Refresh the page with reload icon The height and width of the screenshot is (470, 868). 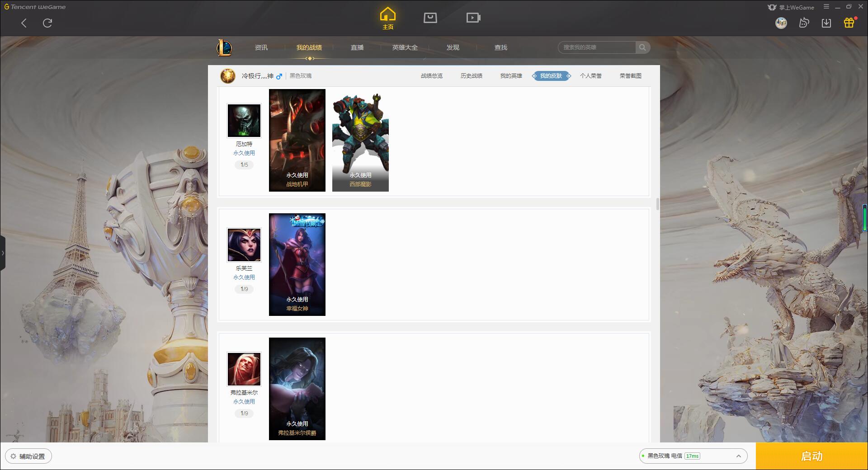pyautogui.click(x=47, y=23)
